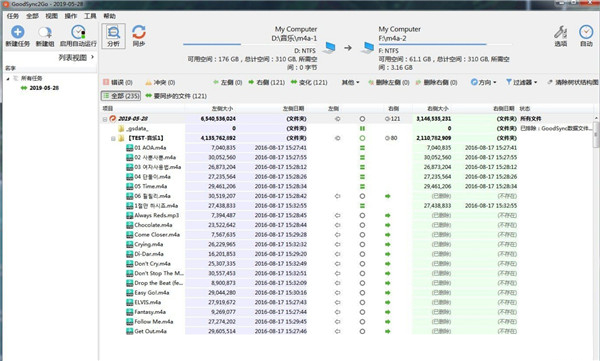Select the center circle for Chocolate.m4a
600x361 pixels.
362,225
